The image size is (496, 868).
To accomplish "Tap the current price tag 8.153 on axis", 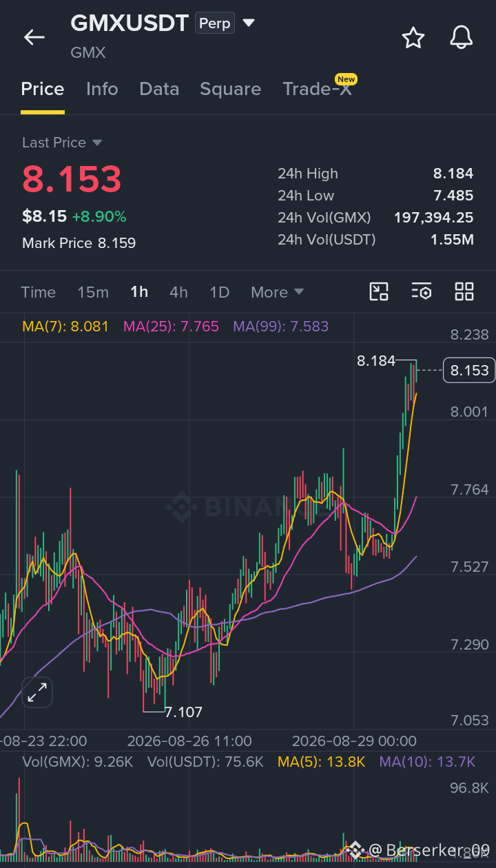I will [469, 371].
